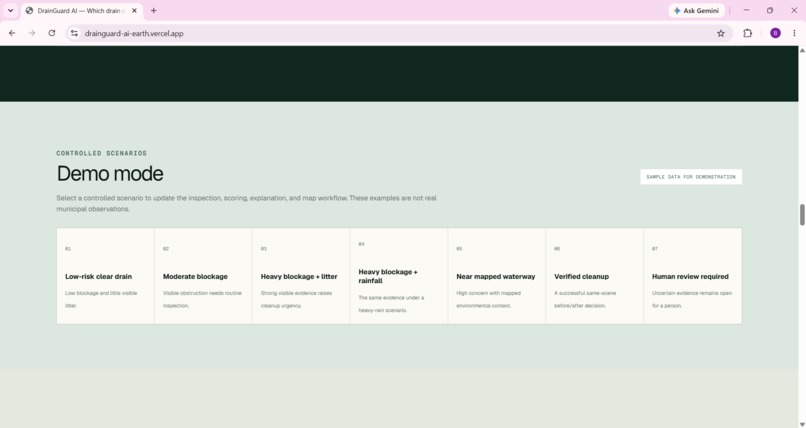Image resolution: width=806 pixels, height=428 pixels.
Task: Open the Chrome profile avatar
Action: (775, 33)
